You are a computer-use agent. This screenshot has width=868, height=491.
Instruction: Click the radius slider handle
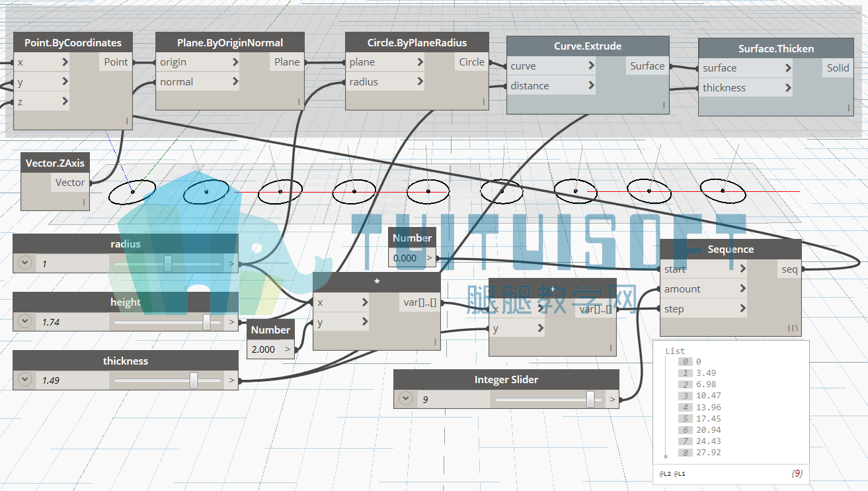[168, 263]
